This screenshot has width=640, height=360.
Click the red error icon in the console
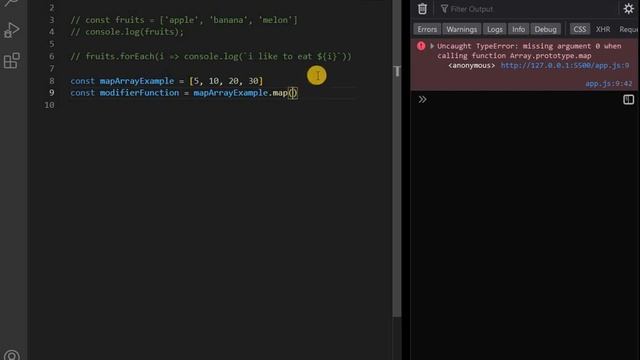[x=421, y=46]
